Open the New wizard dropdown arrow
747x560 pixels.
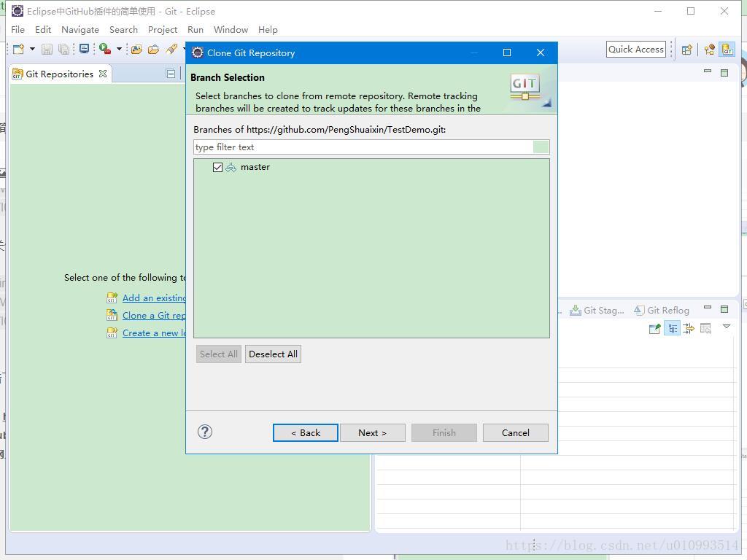point(32,49)
